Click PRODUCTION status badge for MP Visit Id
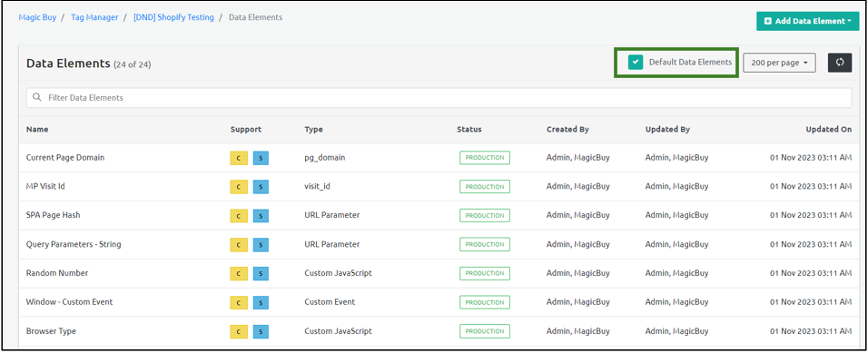868x353 pixels. (484, 186)
